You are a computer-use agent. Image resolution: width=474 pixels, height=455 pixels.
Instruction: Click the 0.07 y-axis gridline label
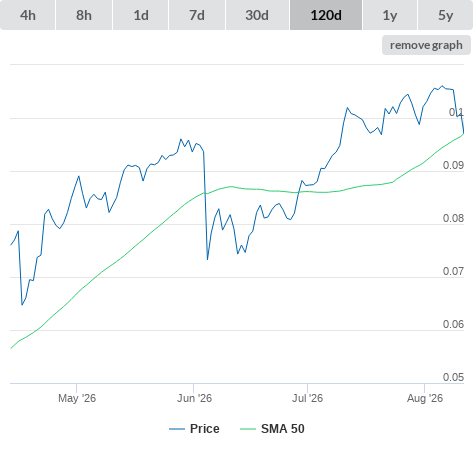453,271
